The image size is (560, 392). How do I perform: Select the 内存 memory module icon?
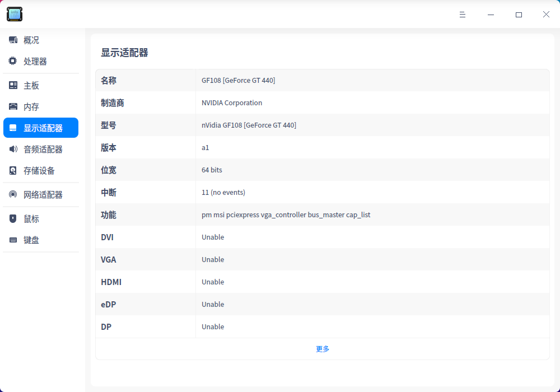tap(12, 106)
